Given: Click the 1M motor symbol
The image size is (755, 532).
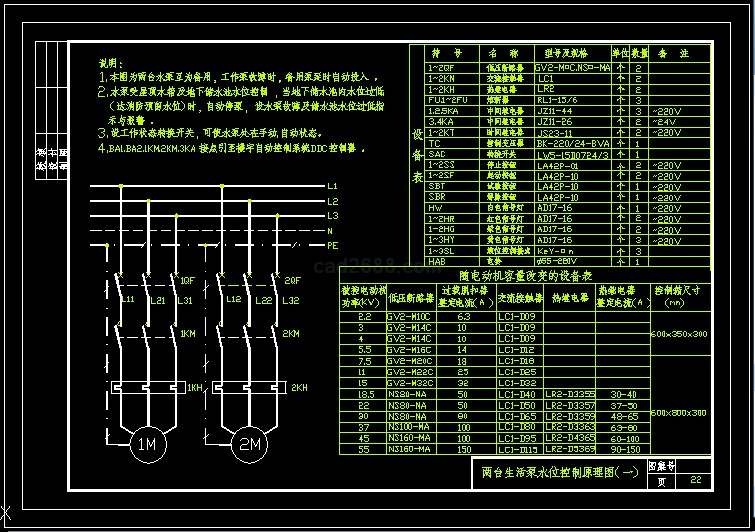Looking at the screenshot, I should click(x=146, y=445).
